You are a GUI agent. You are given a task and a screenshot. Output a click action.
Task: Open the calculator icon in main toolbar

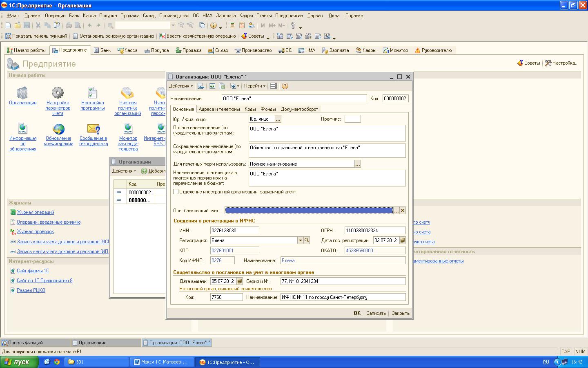click(232, 25)
